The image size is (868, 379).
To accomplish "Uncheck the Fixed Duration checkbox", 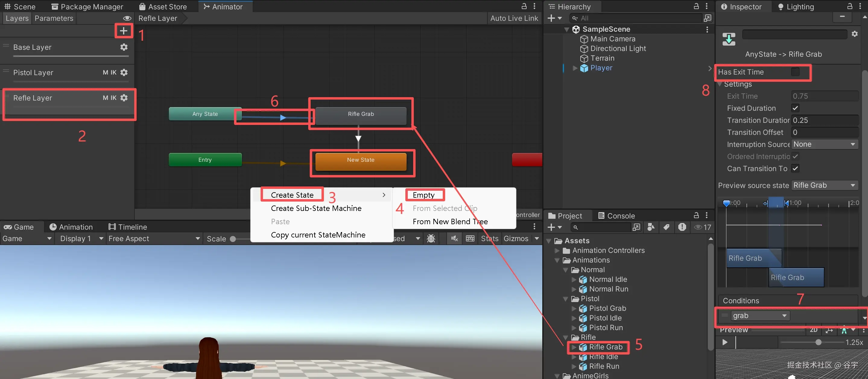I will pyautogui.click(x=795, y=108).
